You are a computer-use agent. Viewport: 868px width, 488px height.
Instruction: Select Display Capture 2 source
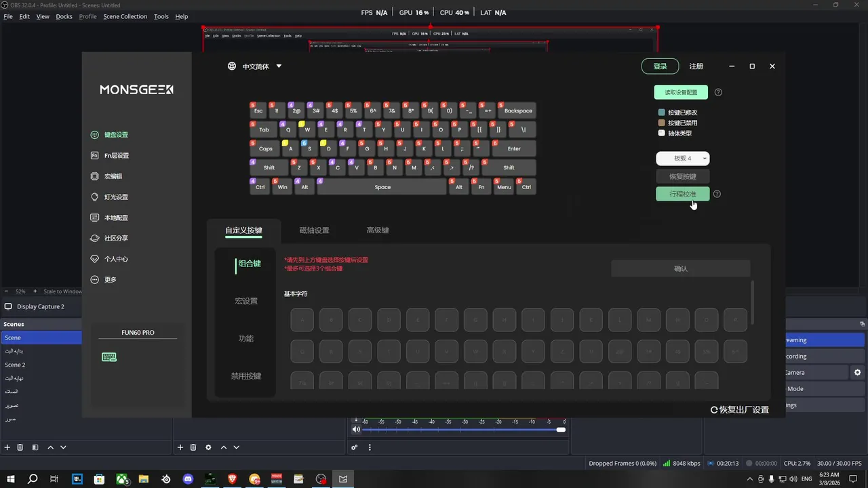point(41,306)
